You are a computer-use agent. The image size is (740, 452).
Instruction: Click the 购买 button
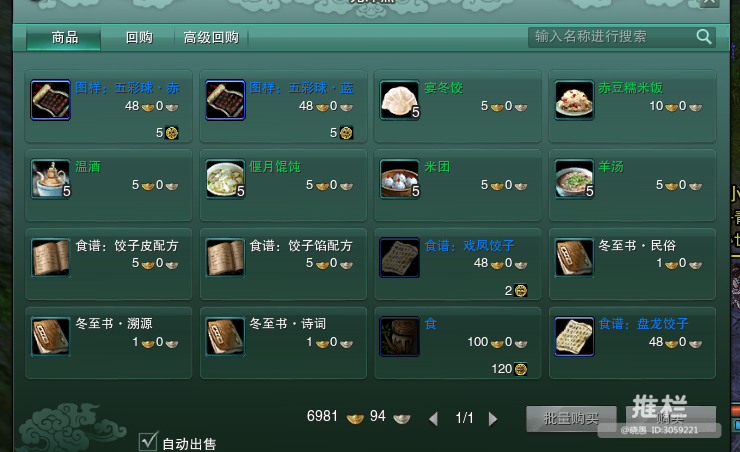click(671, 419)
